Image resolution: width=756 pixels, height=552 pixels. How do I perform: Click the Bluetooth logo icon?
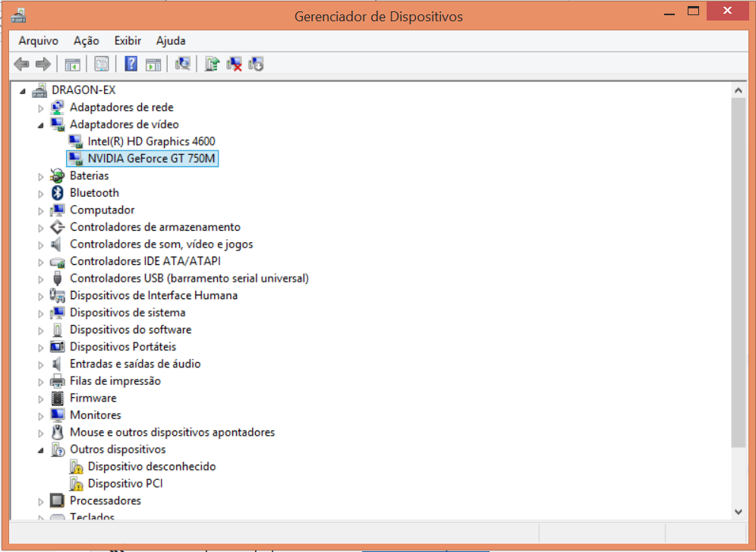click(x=58, y=193)
